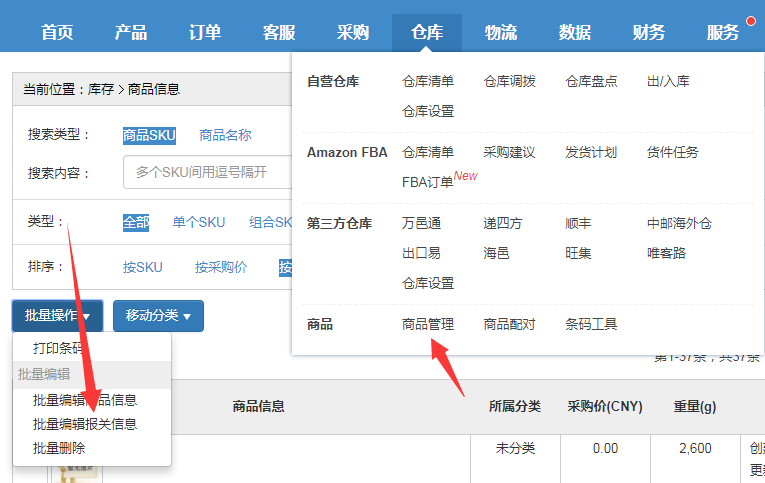Set search type to 商品SKU

coord(149,135)
